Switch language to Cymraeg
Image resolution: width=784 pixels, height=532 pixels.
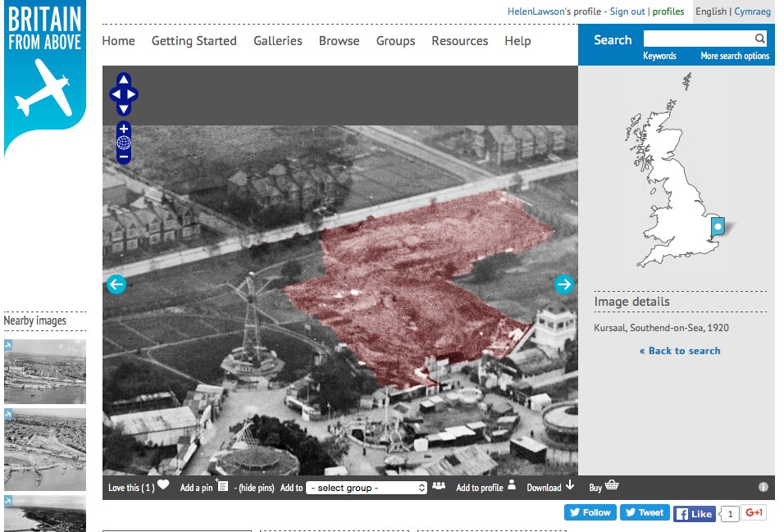752,11
